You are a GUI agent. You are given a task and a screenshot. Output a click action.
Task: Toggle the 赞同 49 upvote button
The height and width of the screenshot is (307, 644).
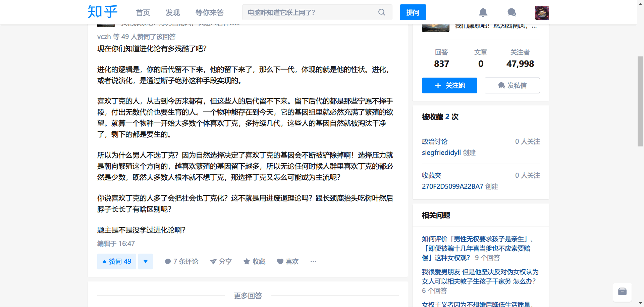click(x=117, y=261)
